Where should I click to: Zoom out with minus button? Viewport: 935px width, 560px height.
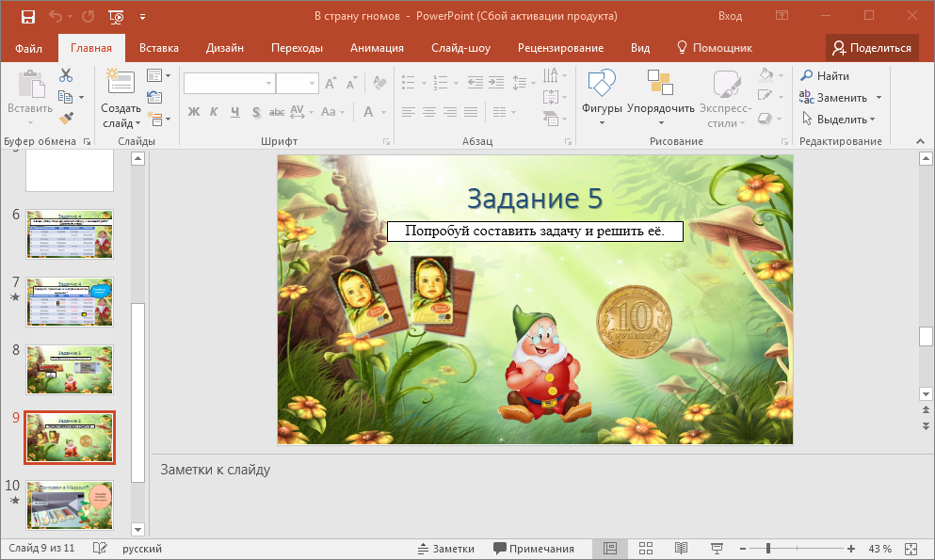pyautogui.click(x=742, y=548)
